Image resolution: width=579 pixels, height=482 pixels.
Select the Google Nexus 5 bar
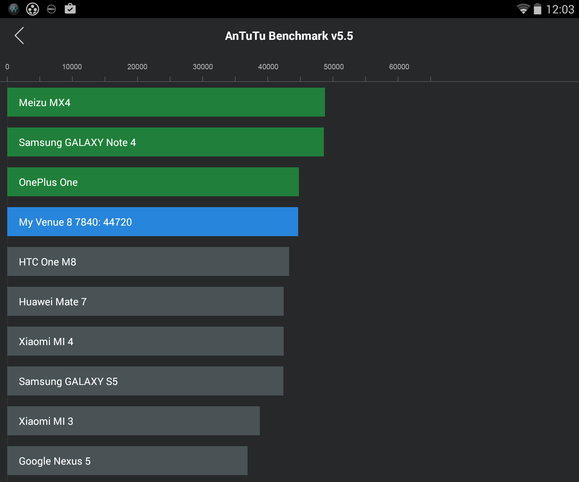(127, 461)
